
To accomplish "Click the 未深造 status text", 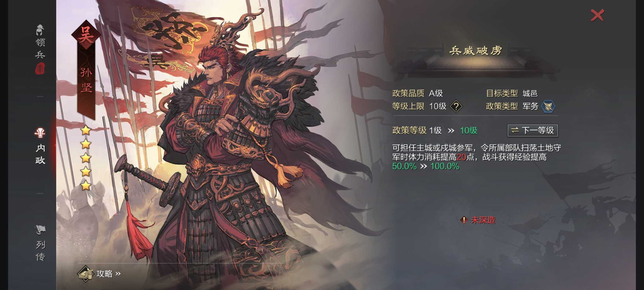I will 483,220.
